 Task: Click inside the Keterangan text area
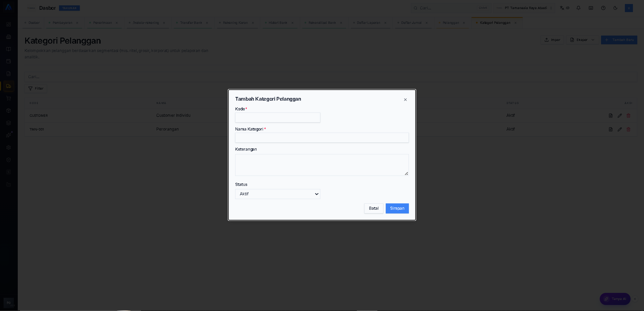pos(322,165)
